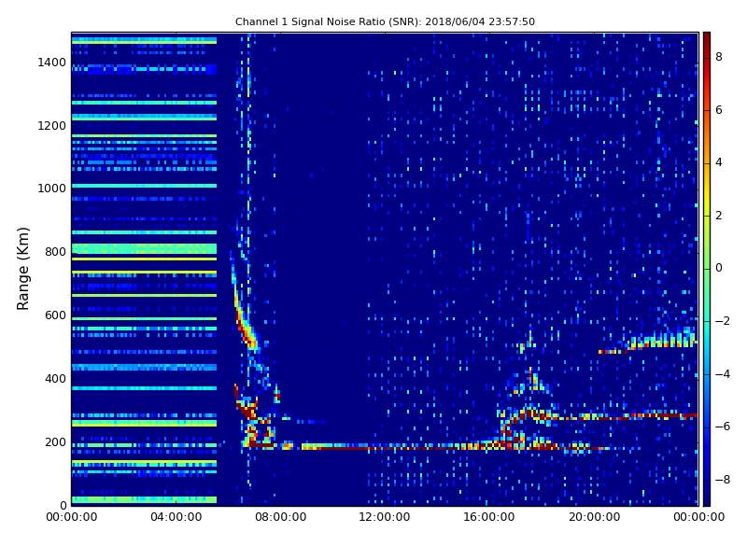The width and height of the screenshot is (747, 560).
Task: Click the 16:00:00 time axis label
Action: click(489, 517)
